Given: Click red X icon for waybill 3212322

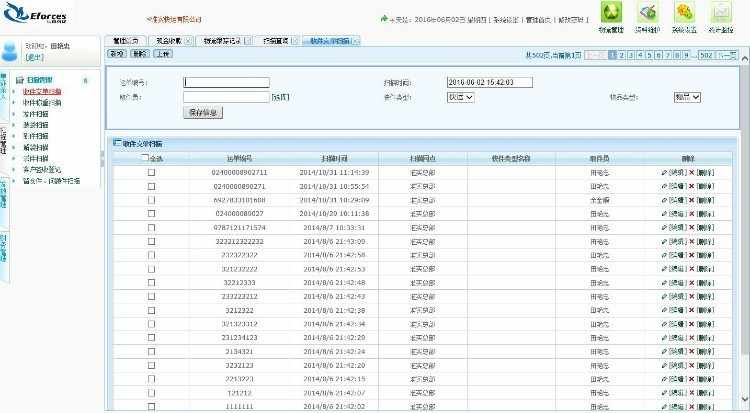Looking at the screenshot, I should (x=691, y=310).
